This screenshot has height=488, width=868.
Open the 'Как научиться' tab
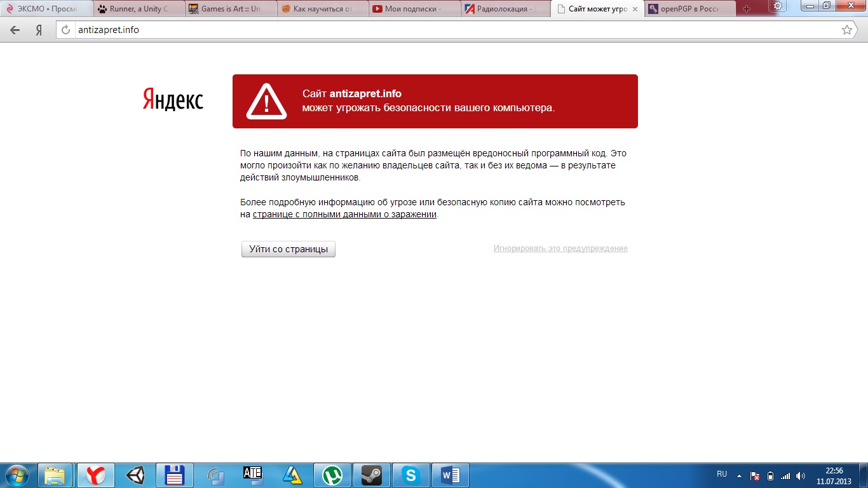(x=323, y=9)
